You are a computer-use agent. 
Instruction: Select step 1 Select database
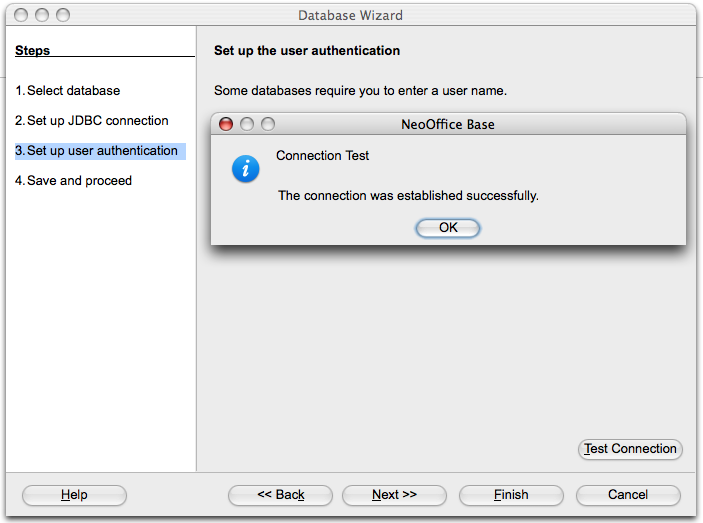[68, 91]
